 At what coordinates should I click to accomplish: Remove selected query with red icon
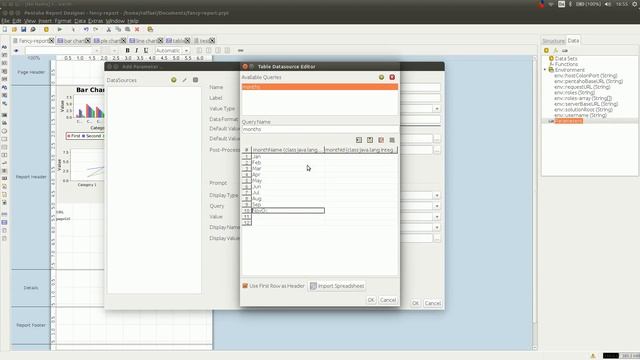(x=392, y=77)
